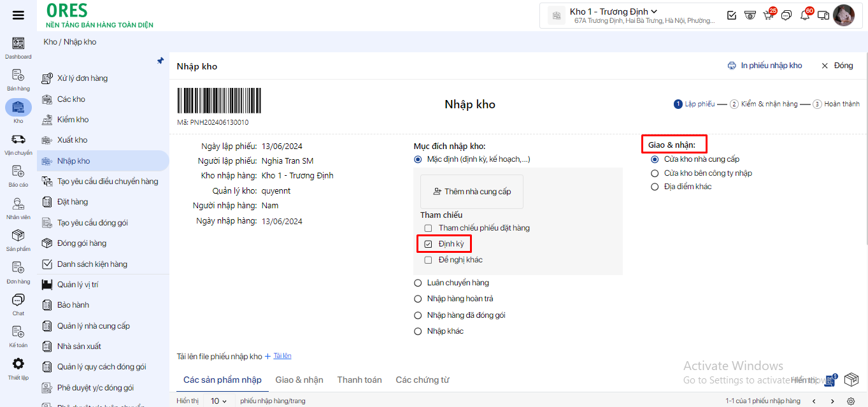Open the shopping cart icon in header

tap(768, 15)
